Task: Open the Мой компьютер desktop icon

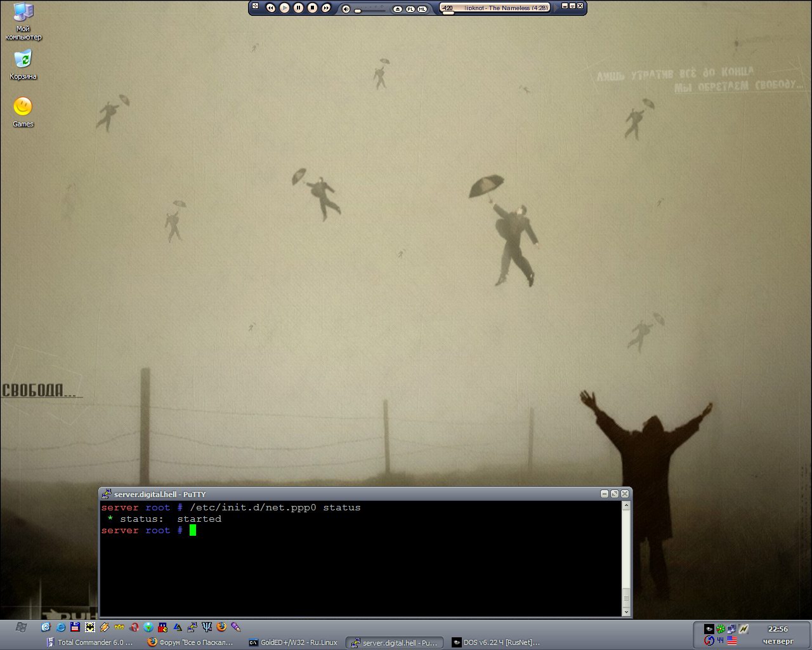Action: (23, 13)
